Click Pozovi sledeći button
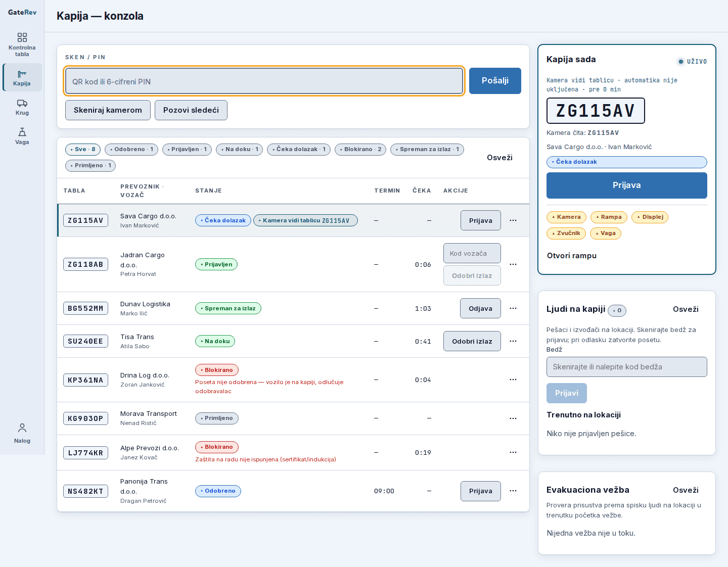 tap(191, 110)
